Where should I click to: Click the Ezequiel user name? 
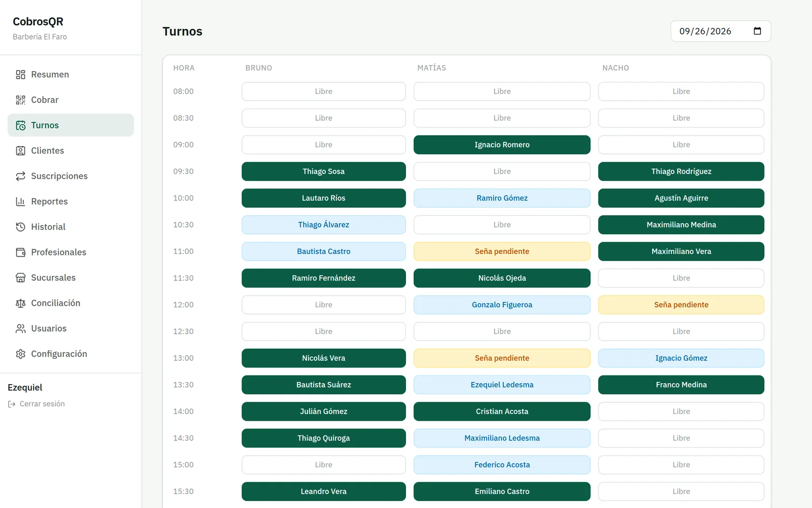tap(25, 388)
